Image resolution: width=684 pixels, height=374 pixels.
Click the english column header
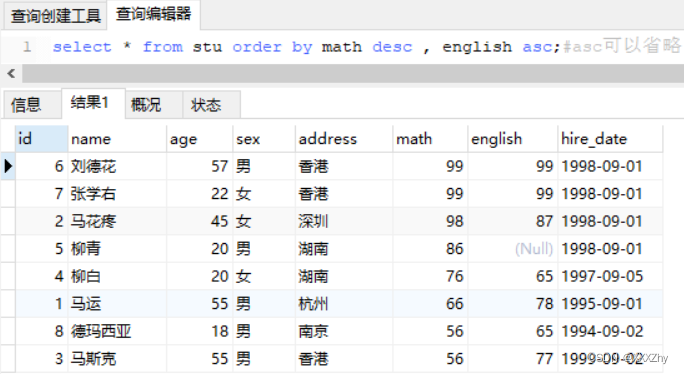(x=513, y=139)
